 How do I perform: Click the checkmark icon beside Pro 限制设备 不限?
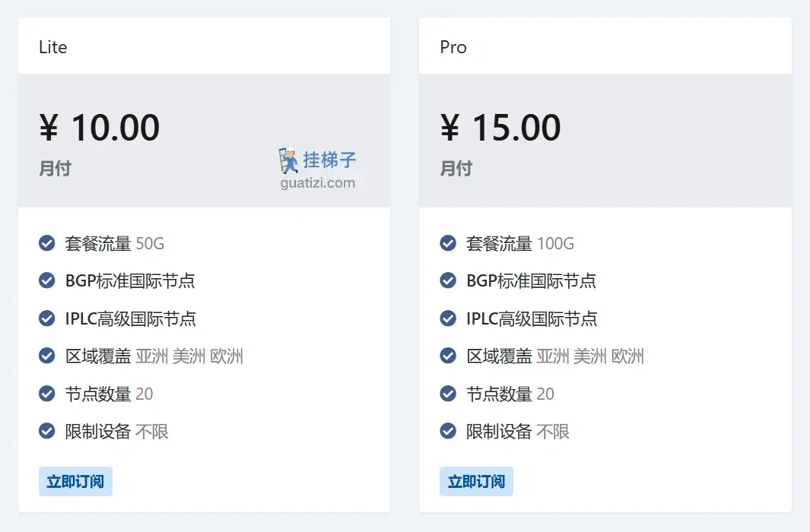coord(447,431)
